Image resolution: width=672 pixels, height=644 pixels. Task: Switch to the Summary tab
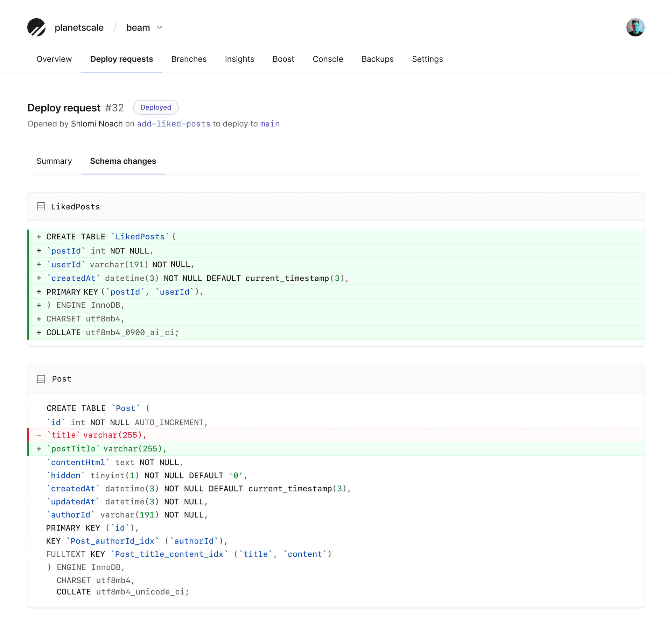click(54, 161)
